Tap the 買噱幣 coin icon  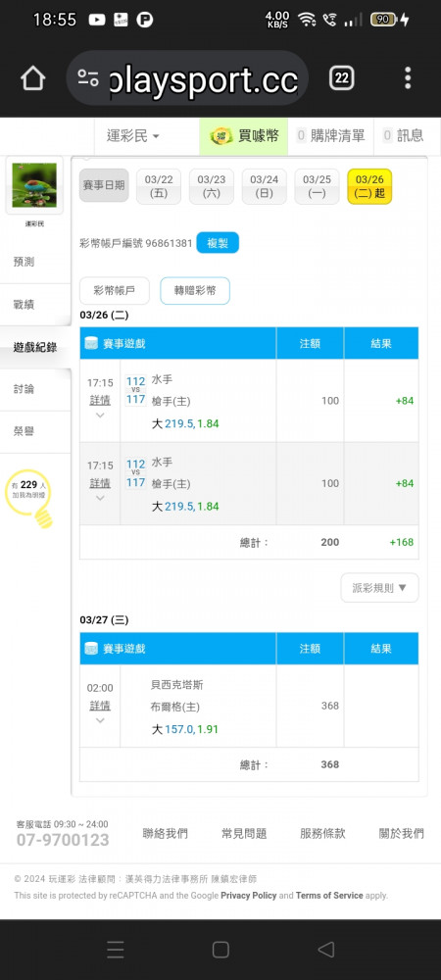point(221,135)
